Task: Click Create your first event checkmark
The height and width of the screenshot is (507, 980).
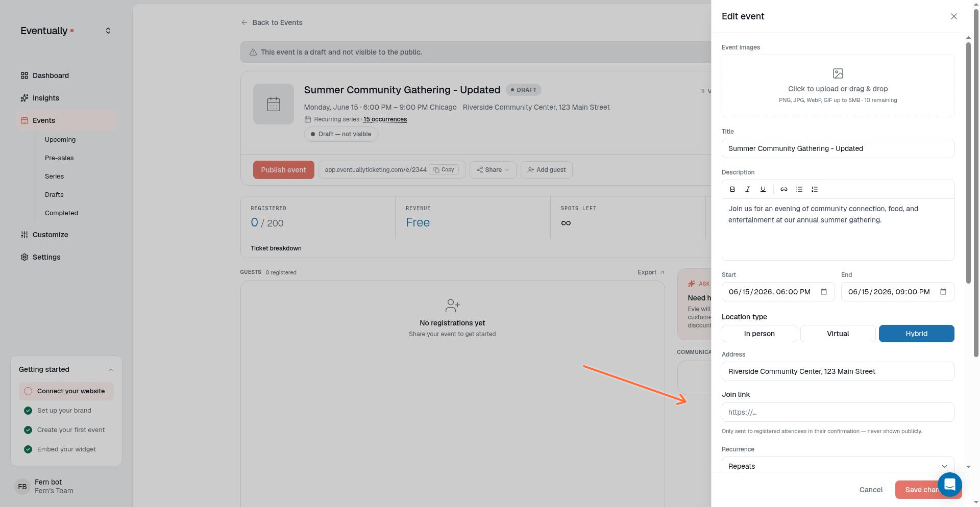Action: pyautogui.click(x=28, y=430)
